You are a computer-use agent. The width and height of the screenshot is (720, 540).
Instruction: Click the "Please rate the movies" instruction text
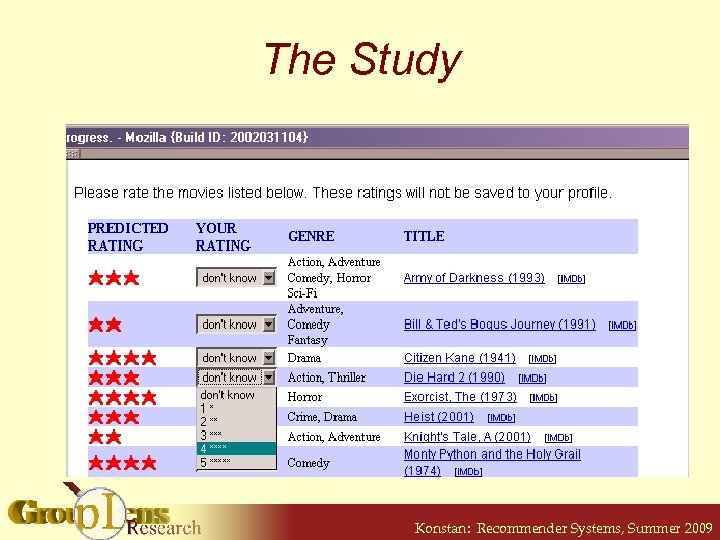[343, 193]
